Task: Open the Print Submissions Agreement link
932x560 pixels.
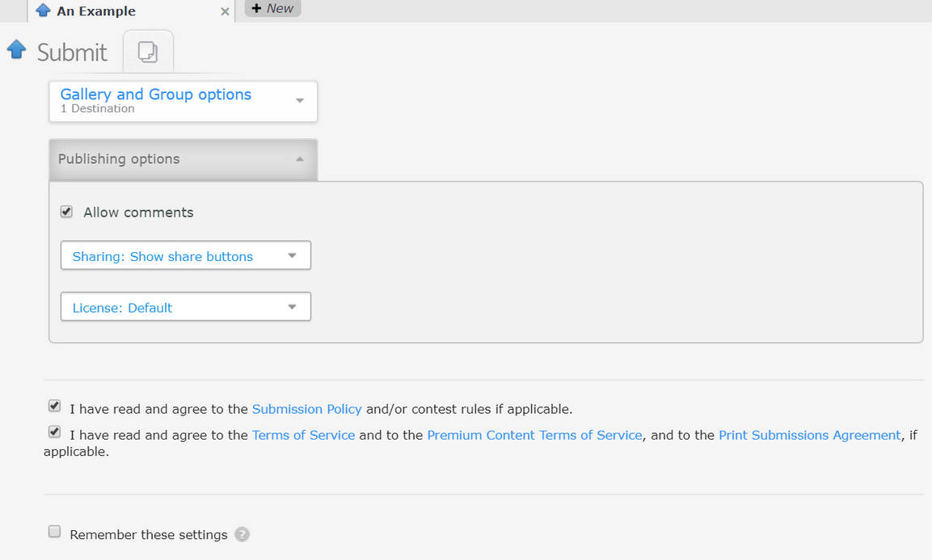Action: pyautogui.click(x=809, y=435)
